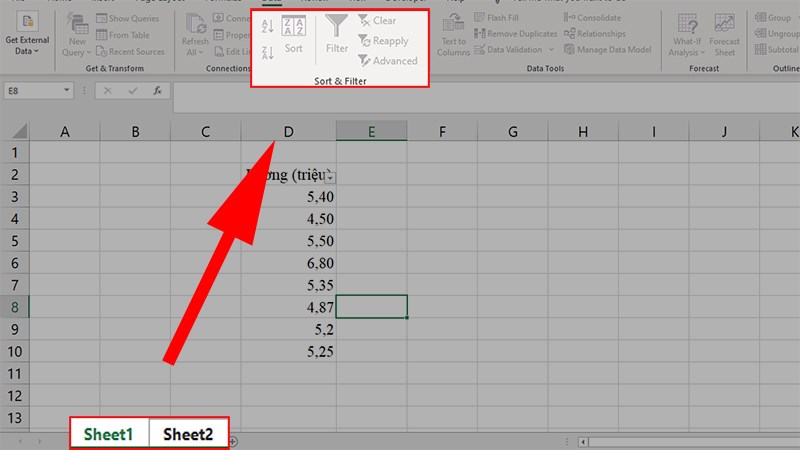Image resolution: width=800 pixels, height=450 pixels.
Task: Open the Sort dialog button
Action: click(293, 34)
